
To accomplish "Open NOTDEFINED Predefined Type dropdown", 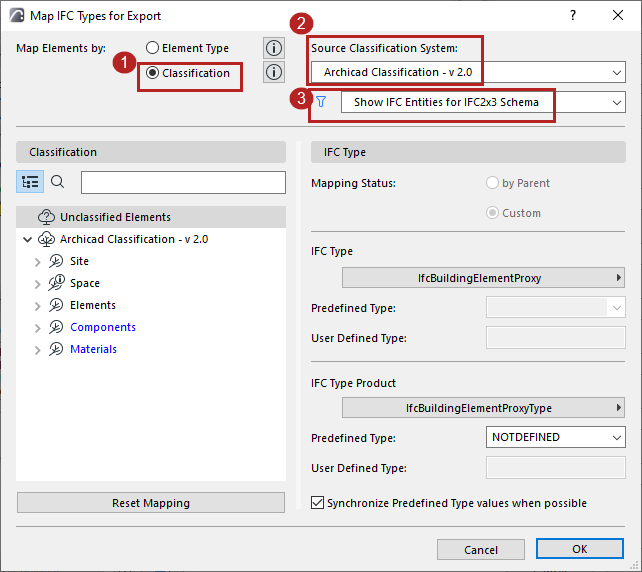I will coord(556,437).
